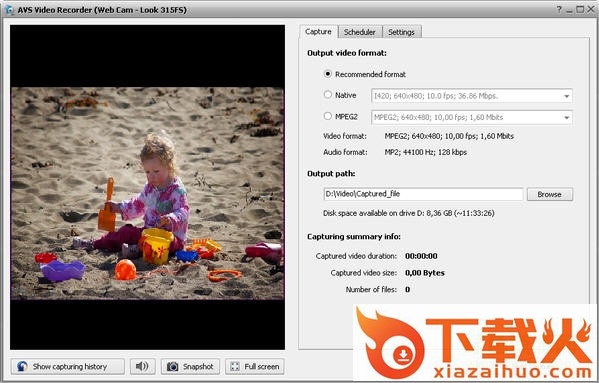Image resolution: width=599 pixels, height=383 pixels.
Task: Click the webcam video preview
Action: [147, 187]
